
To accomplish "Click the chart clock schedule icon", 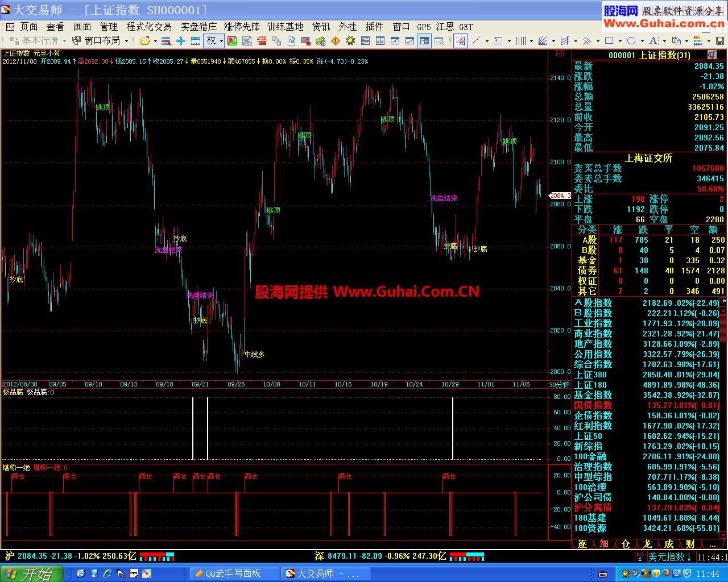I will [x=439, y=41].
